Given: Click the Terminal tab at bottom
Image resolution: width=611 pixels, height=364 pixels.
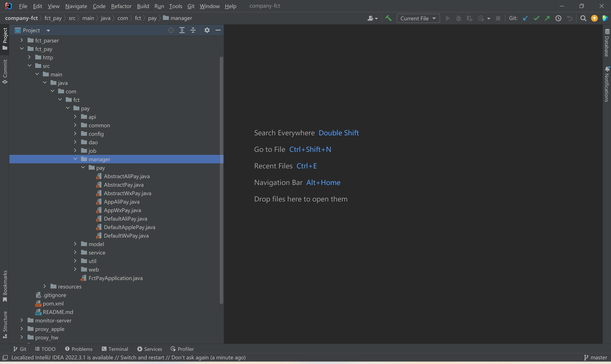Looking at the screenshot, I should point(114,349).
